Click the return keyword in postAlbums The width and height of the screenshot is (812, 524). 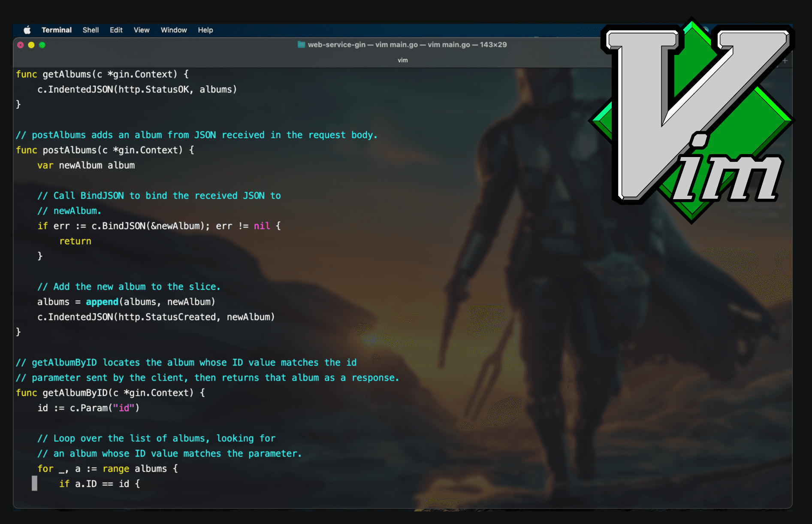75,241
